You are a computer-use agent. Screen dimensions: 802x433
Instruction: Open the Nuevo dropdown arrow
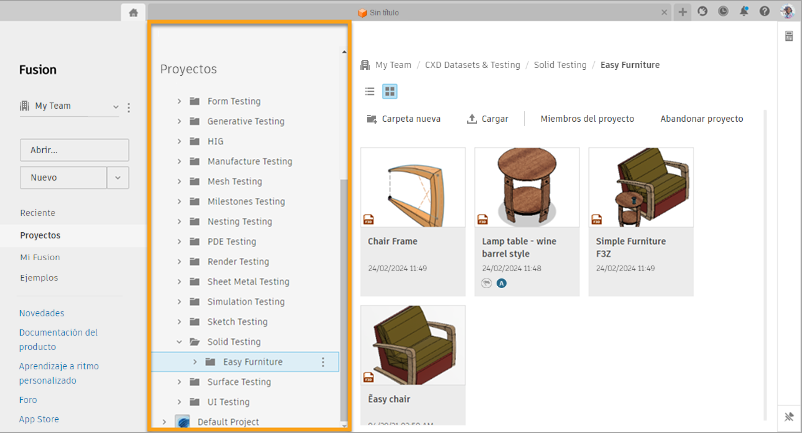point(118,178)
